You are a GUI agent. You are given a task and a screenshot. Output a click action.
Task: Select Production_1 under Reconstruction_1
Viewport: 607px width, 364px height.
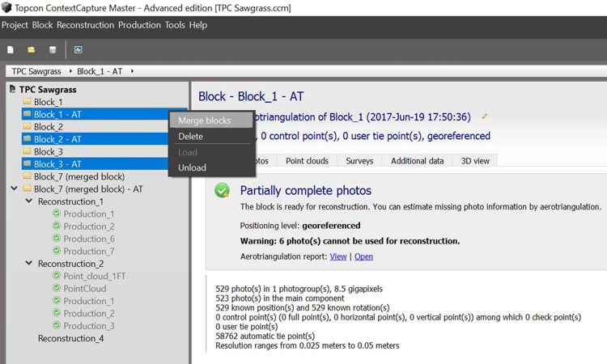click(89, 214)
